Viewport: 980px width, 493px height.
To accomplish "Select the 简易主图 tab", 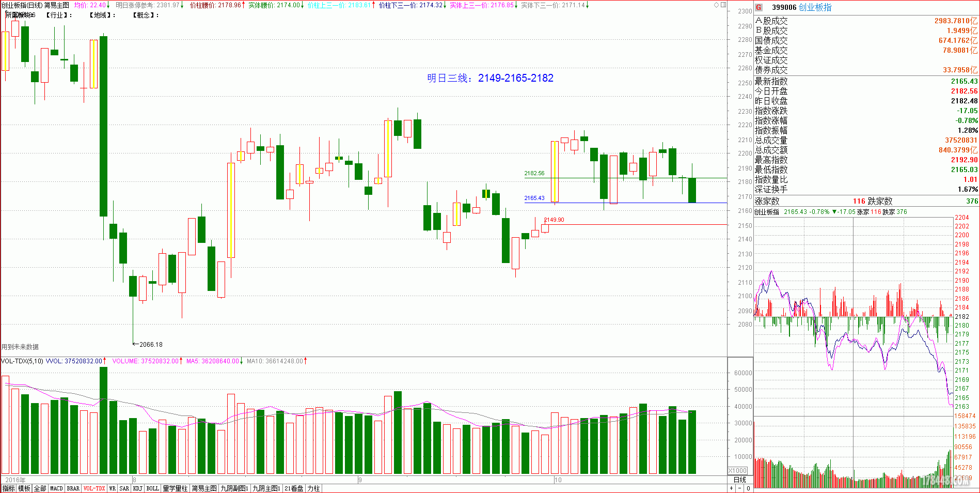I will (204, 488).
